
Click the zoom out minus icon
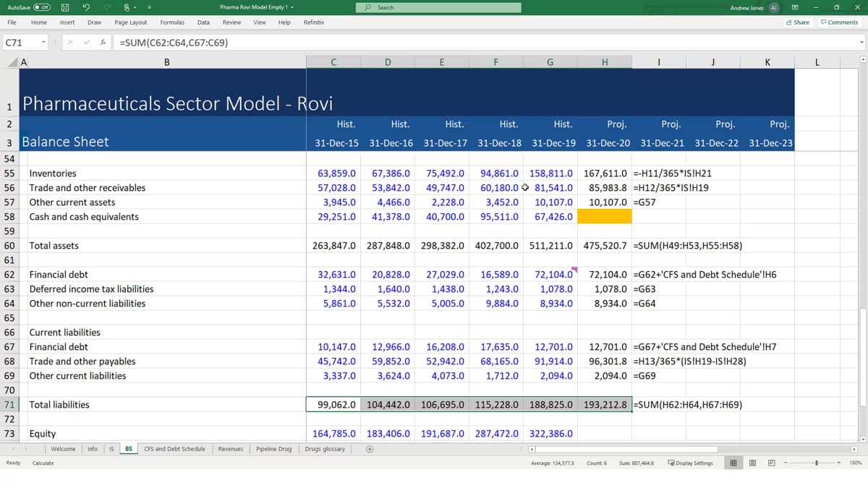tap(785, 463)
